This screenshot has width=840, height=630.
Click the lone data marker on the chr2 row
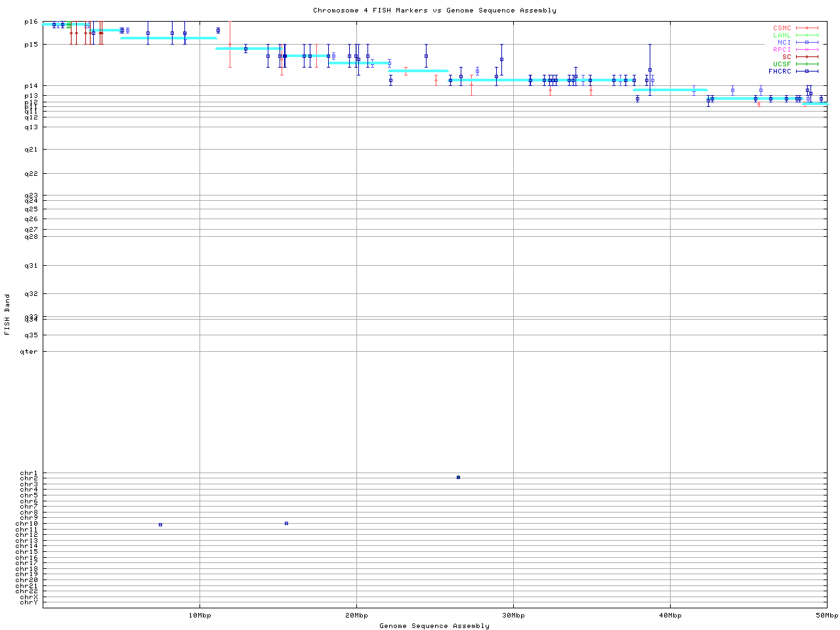pyautogui.click(x=458, y=478)
